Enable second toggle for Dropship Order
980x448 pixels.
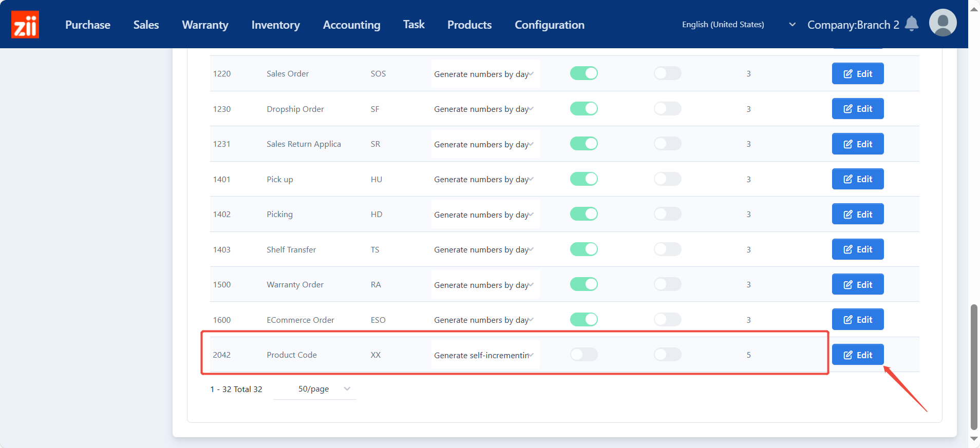pyautogui.click(x=668, y=108)
